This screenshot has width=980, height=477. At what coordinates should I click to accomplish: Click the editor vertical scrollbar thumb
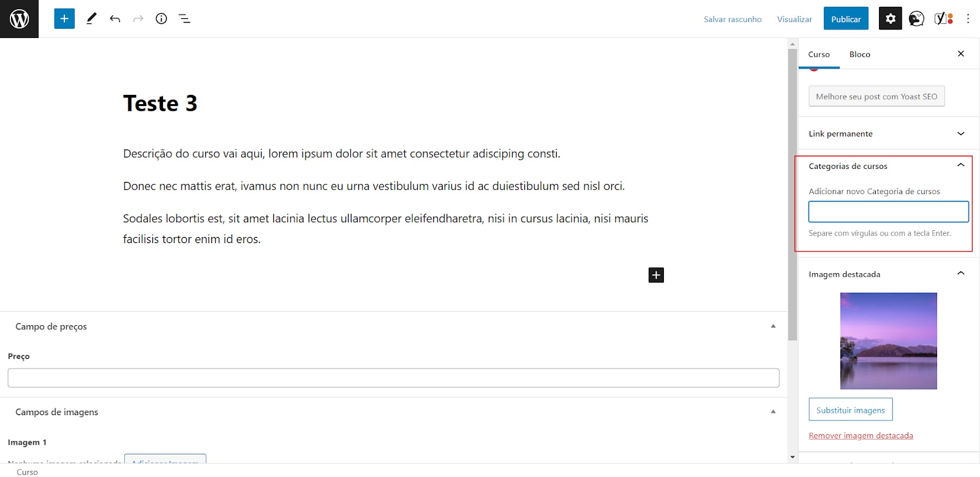coord(793,195)
